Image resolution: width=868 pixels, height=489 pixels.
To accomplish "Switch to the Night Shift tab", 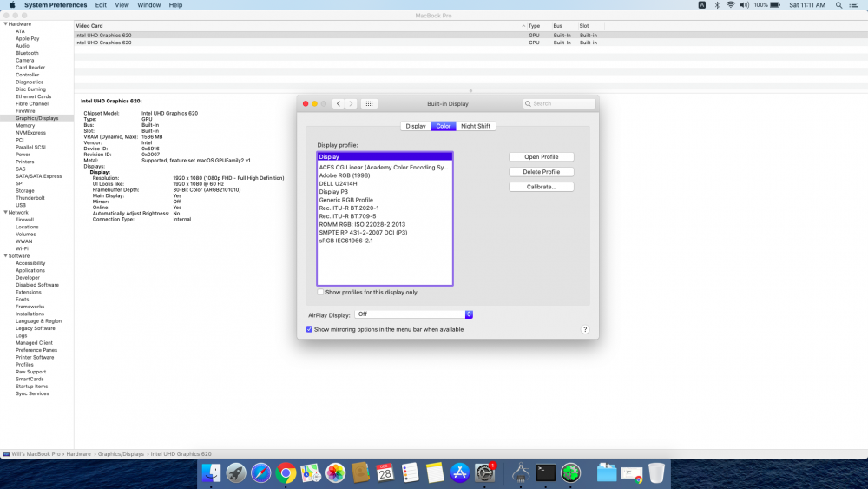I will click(x=476, y=126).
